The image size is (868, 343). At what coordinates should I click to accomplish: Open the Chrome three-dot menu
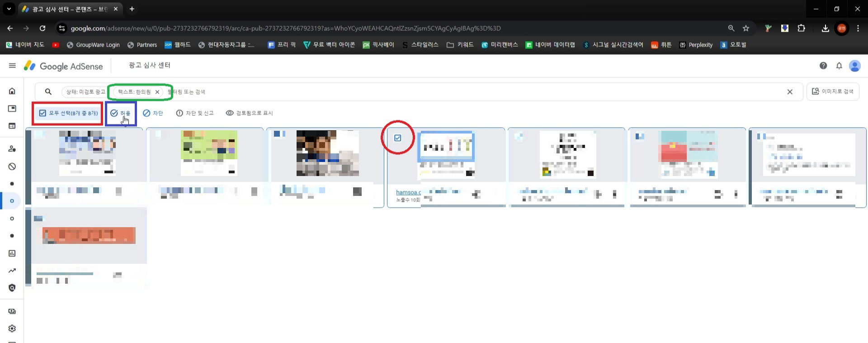coord(858,28)
